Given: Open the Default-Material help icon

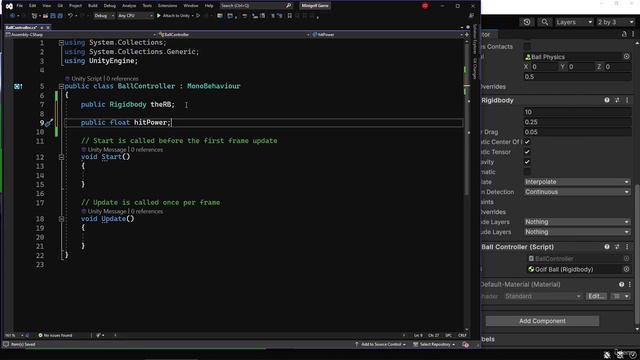Looking at the screenshot, I should (622, 284).
